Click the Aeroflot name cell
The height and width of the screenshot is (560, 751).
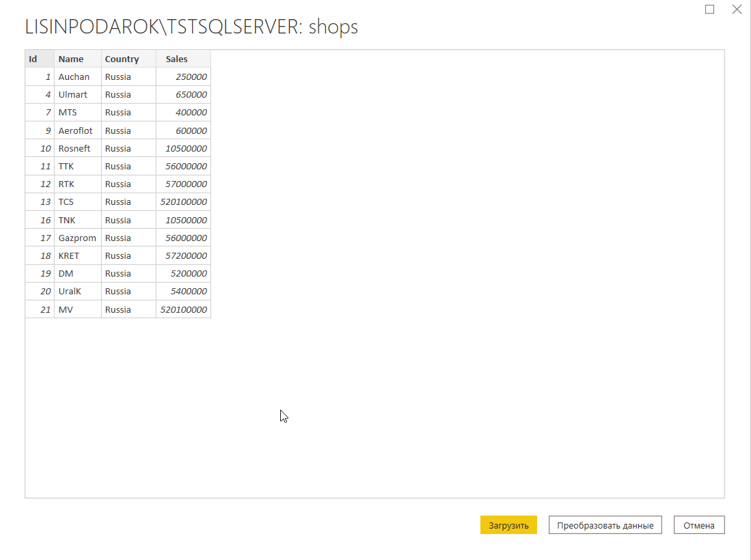coord(78,130)
